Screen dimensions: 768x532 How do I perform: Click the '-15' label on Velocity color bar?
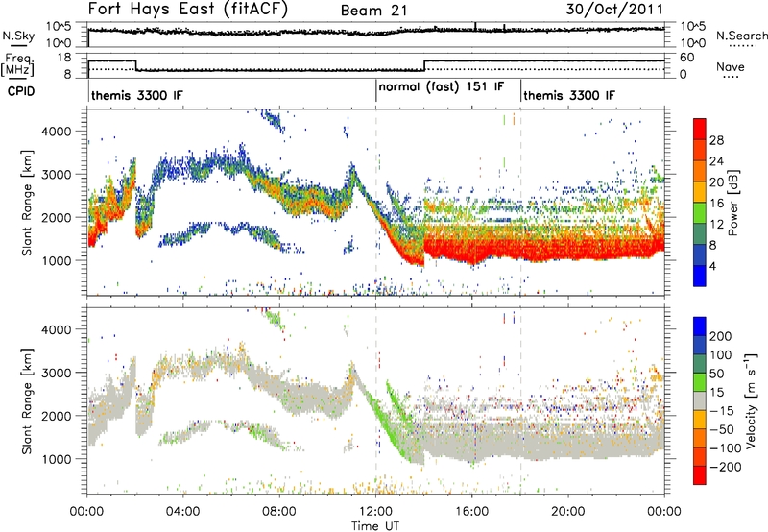coord(722,410)
